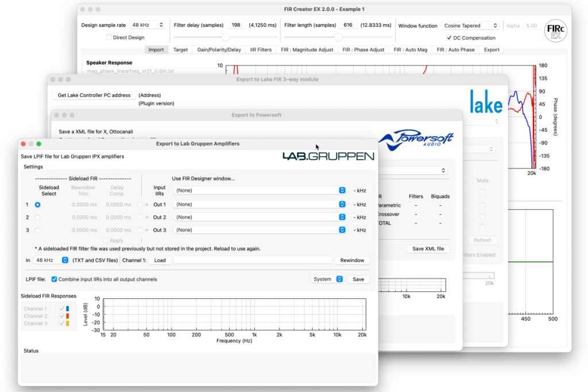
Task: Open the Out 2 FIR Designer window dropdown
Action: click(260, 217)
